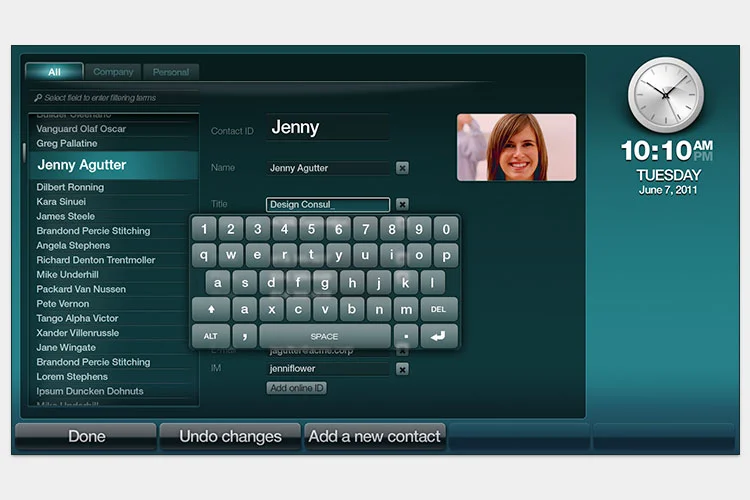Tap the DEL key on the keyboard
This screenshot has height=500, width=750.
point(439,310)
